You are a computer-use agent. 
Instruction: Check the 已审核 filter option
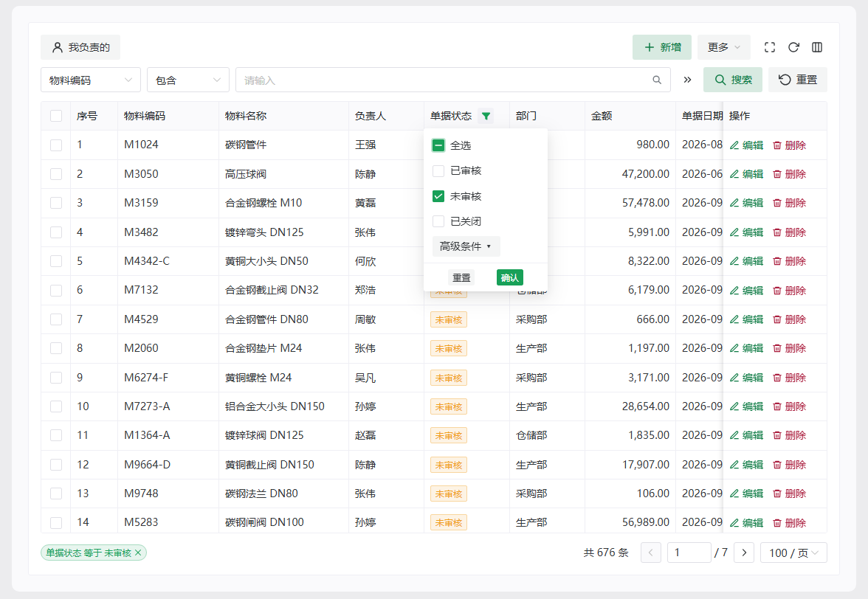pos(438,171)
